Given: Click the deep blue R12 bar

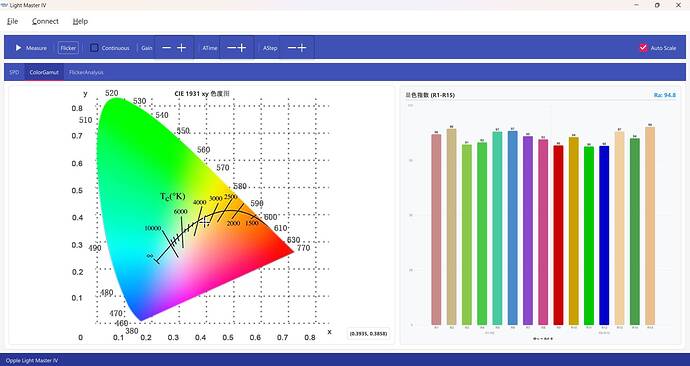Looking at the screenshot, I should point(604,235).
